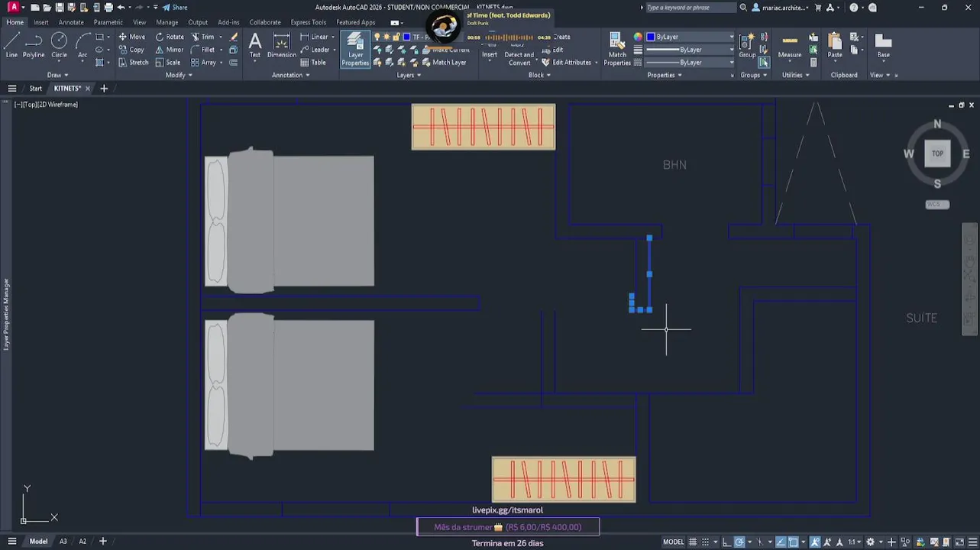Open the Express Tools ribbon tab
The height and width of the screenshot is (550, 980).
click(x=308, y=22)
